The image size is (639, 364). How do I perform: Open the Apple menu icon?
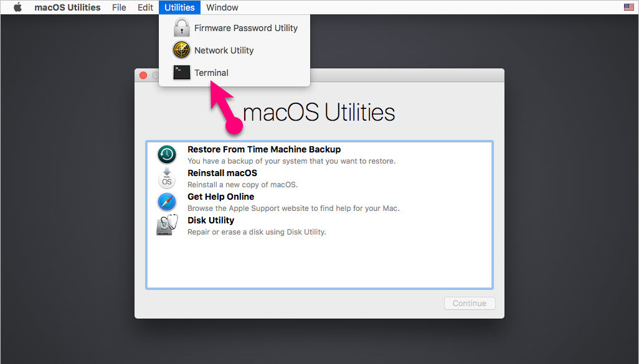pos(17,7)
